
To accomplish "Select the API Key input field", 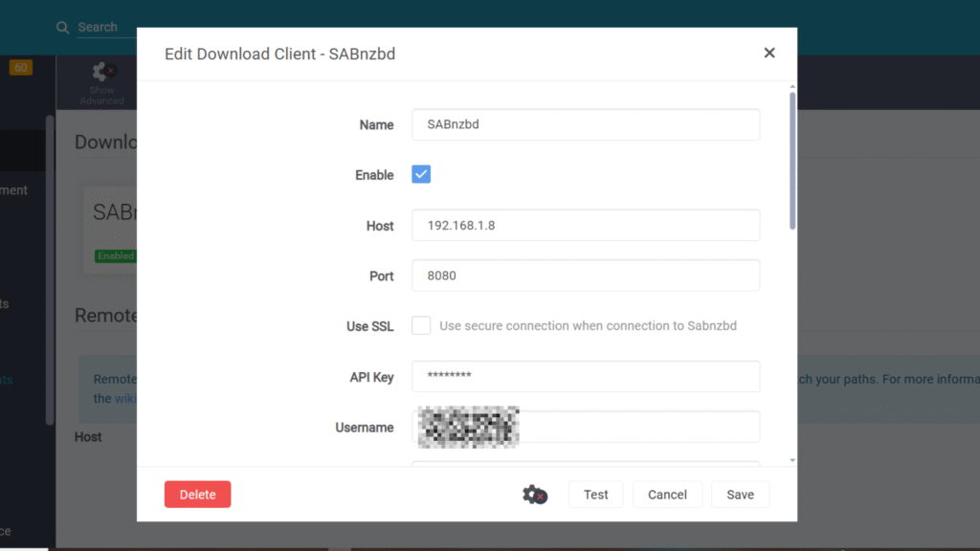I will point(586,377).
